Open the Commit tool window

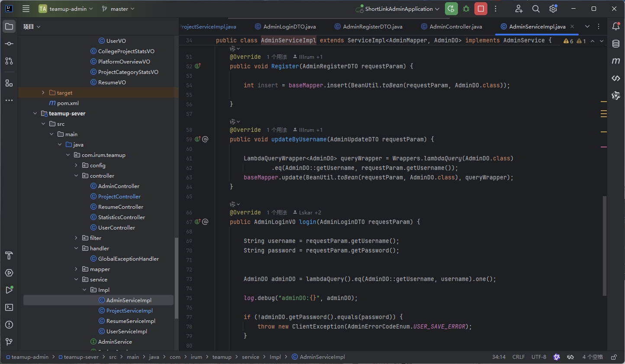click(x=9, y=44)
